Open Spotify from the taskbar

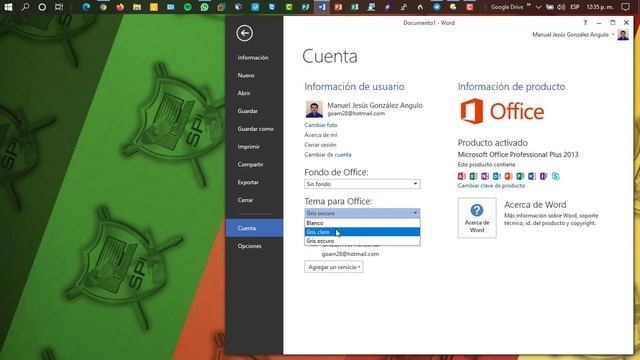point(188,7)
